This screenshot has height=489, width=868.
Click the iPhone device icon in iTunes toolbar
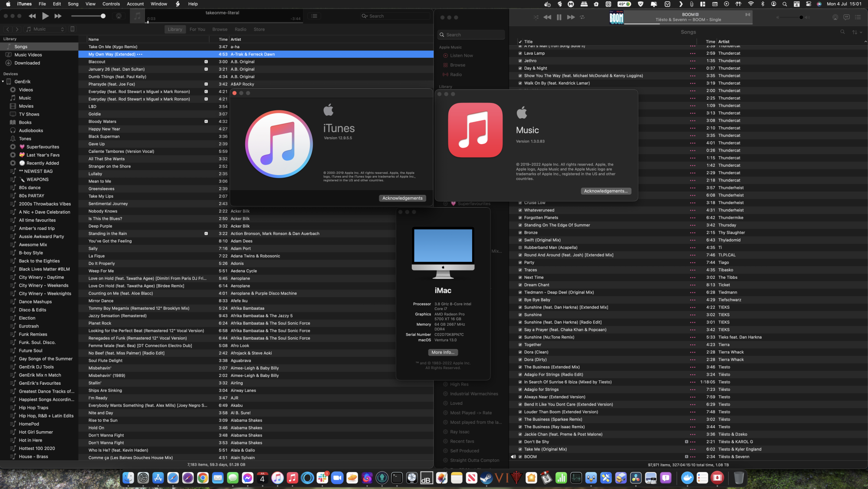(x=72, y=29)
